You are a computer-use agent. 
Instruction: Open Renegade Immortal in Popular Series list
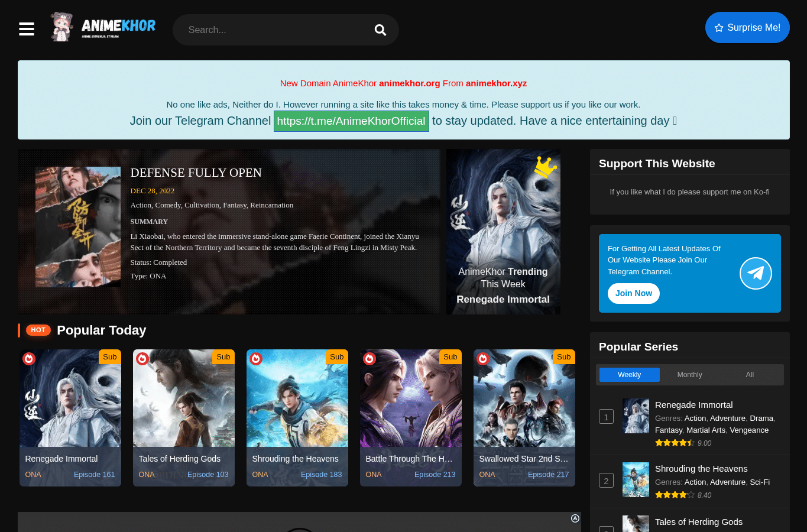point(693,405)
